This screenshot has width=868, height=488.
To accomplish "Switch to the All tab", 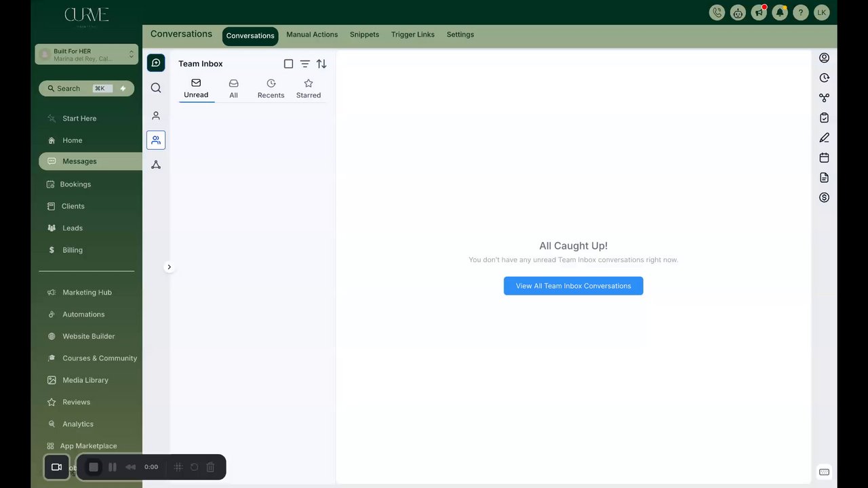I will tap(233, 89).
